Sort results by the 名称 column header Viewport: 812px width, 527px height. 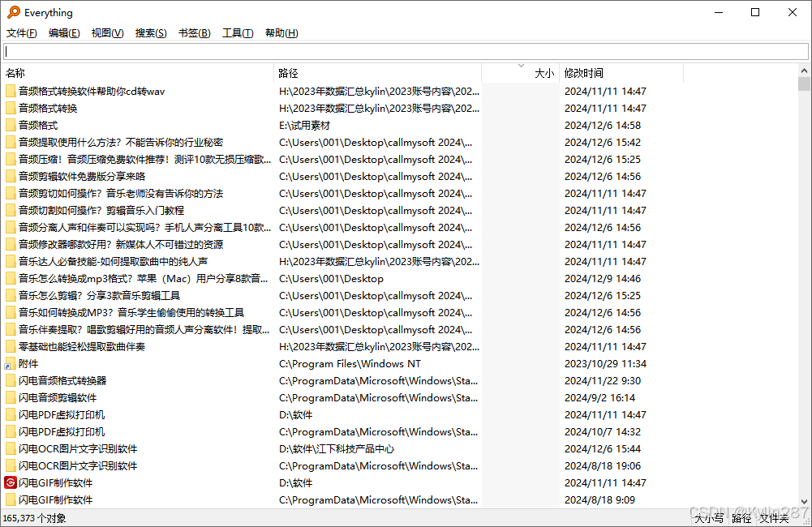coord(138,73)
